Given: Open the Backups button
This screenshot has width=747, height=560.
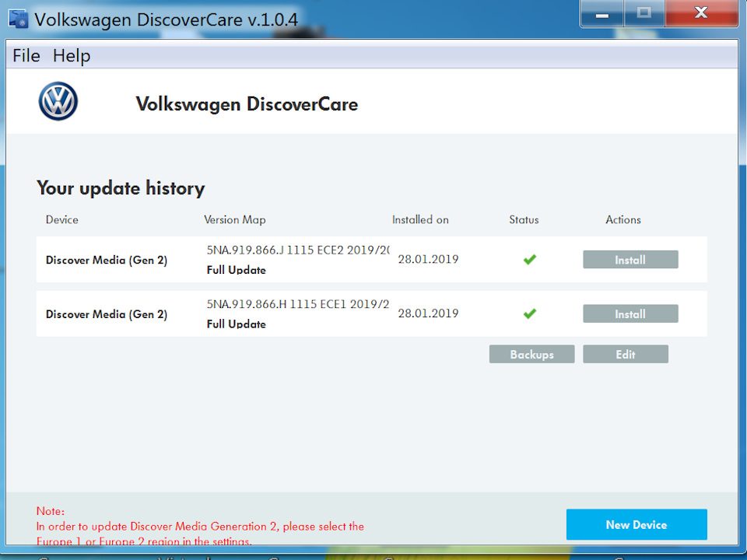Looking at the screenshot, I should 531,355.
